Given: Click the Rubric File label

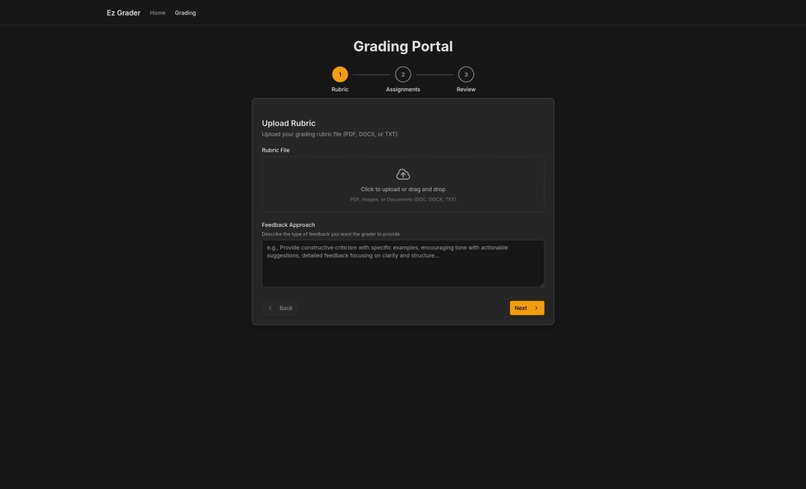Looking at the screenshot, I should click(x=276, y=150).
